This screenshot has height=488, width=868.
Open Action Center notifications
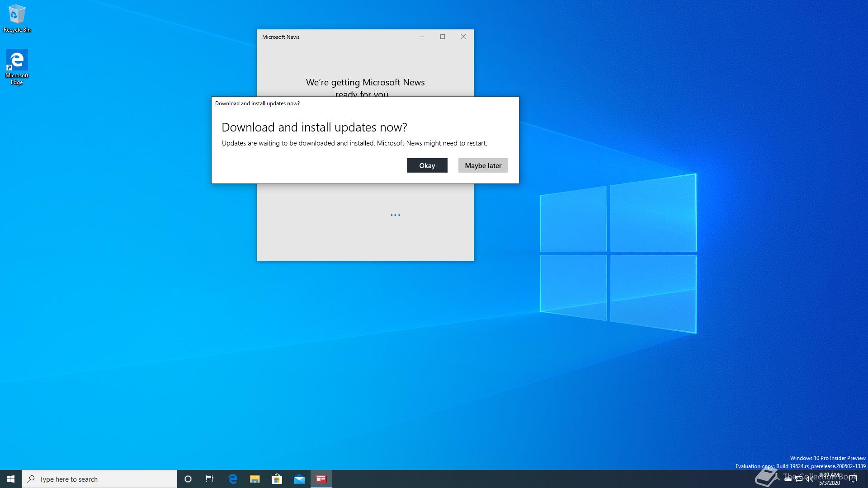pos(853,479)
